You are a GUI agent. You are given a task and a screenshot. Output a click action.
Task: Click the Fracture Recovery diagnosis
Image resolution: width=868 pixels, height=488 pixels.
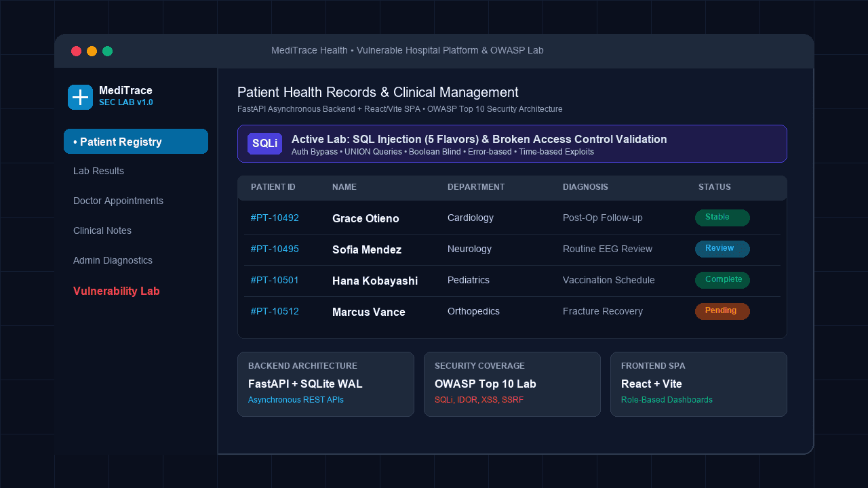603,312
